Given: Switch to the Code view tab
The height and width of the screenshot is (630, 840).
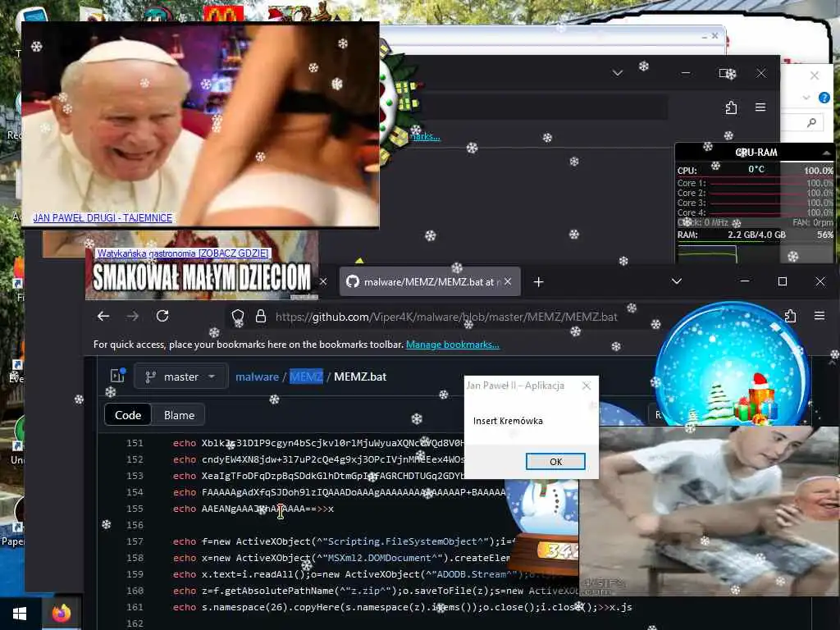Looking at the screenshot, I should click(128, 415).
